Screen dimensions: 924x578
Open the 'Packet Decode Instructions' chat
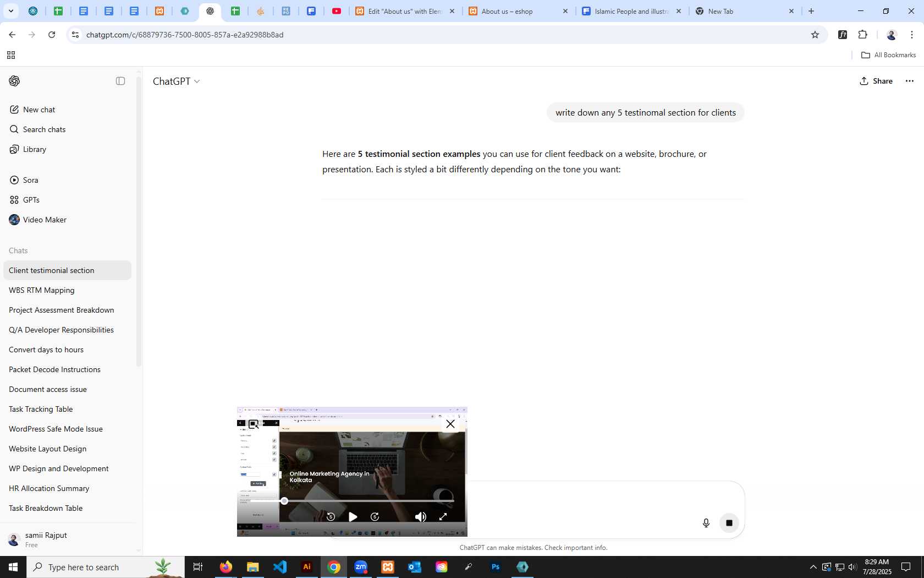point(67,369)
